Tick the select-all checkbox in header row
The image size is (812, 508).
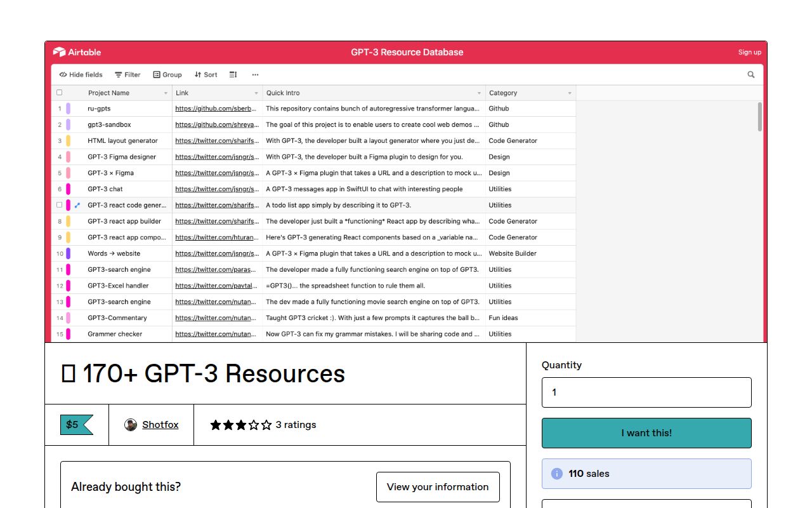click(60, 93)
